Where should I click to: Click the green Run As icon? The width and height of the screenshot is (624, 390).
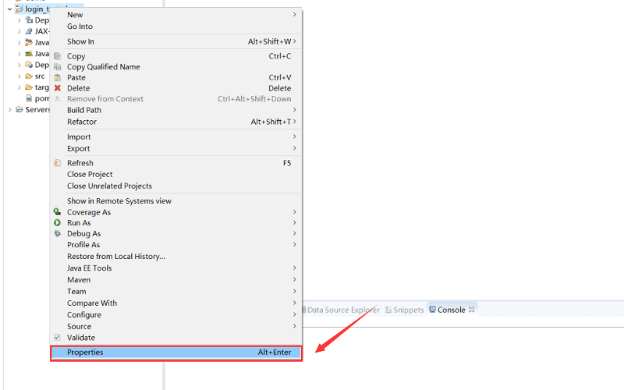tap(57, 222)
